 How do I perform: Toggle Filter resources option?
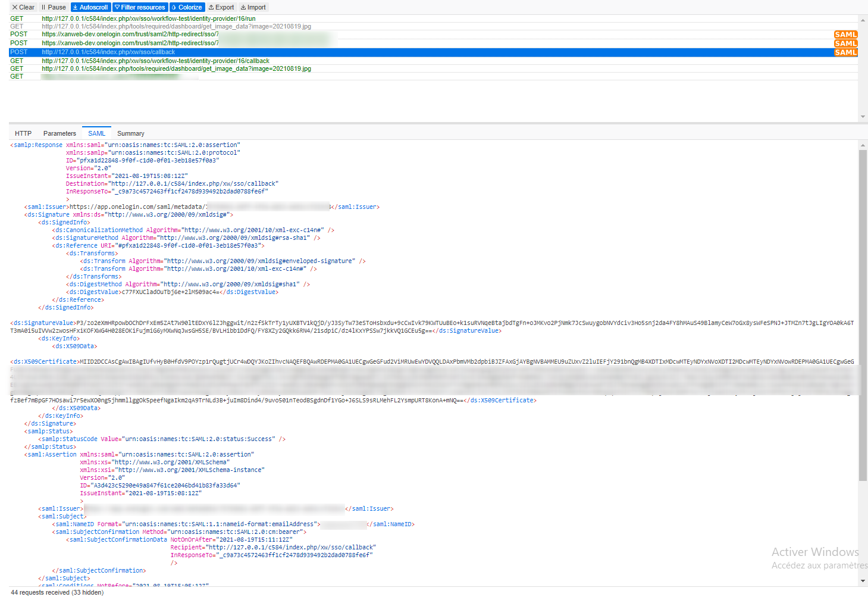(x=140, y=7)
